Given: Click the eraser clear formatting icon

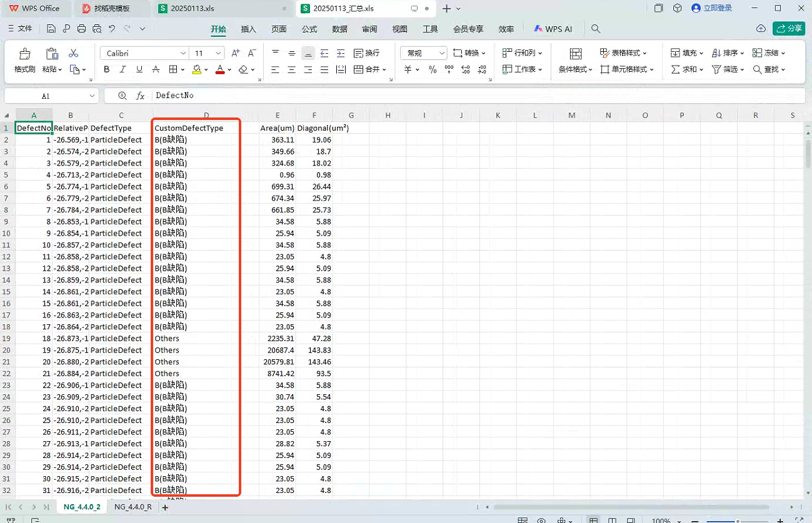Looking at the screenshot, I should coord(244,69).
